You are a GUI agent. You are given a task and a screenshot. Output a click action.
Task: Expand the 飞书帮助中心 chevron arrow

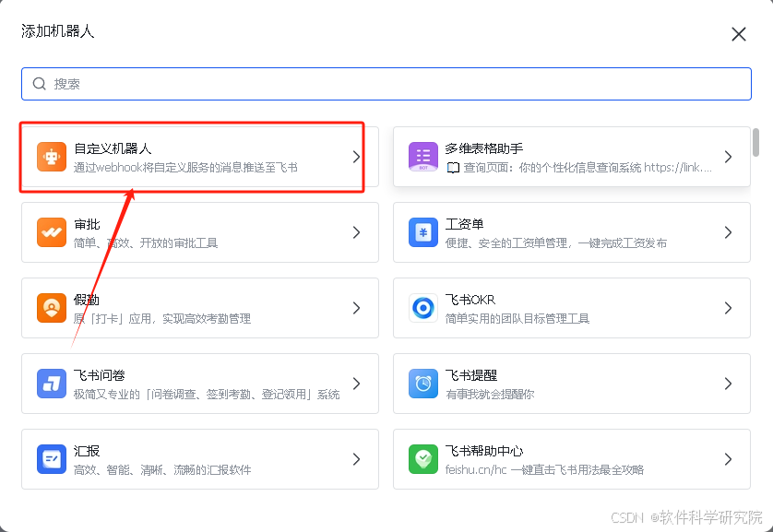tap(728, 459)
